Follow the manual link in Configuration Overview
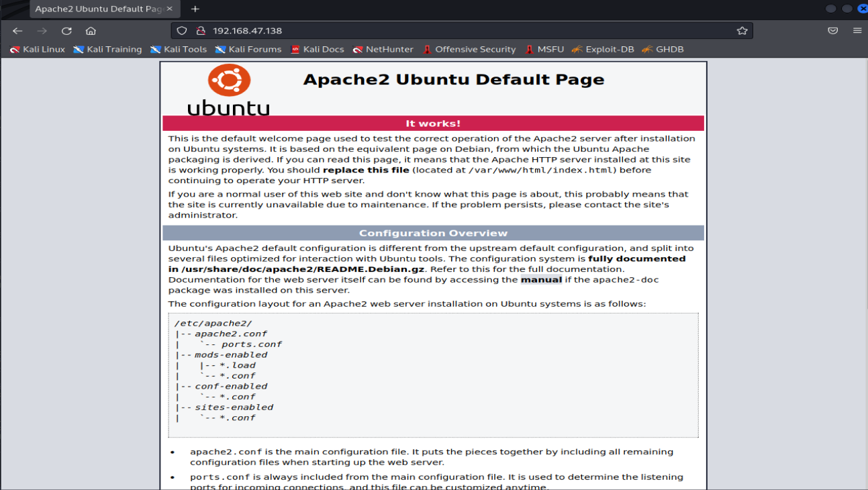Image resolution: width=868 pixels, height=490 pixels. (x=541, y=280)
